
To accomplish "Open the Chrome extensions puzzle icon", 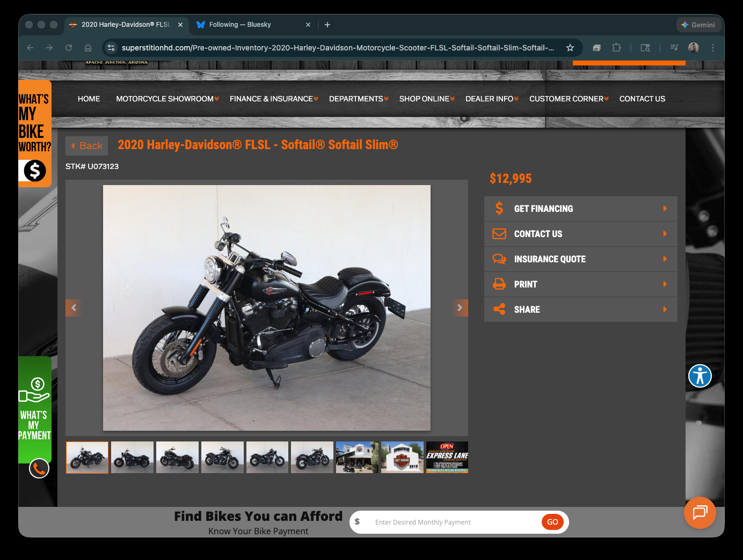I will point(616,48).
